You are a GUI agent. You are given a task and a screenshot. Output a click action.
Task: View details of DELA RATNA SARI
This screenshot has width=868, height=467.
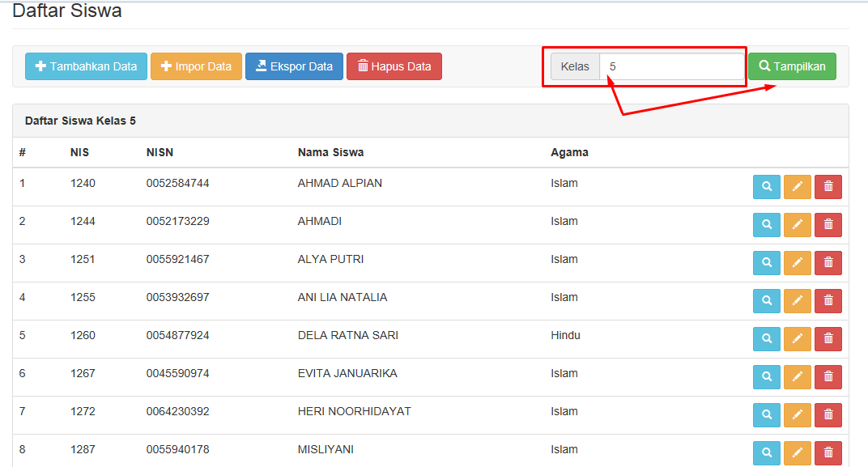(767, 338)
